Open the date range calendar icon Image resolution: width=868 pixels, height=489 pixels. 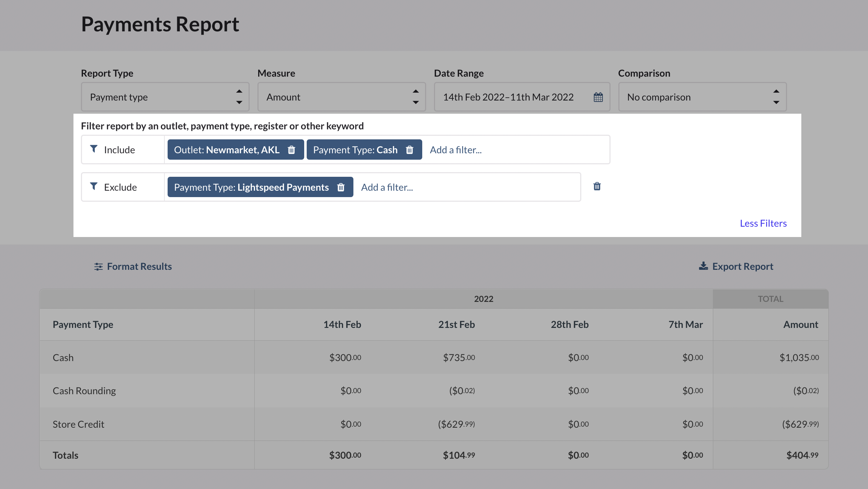pos(598,97)
